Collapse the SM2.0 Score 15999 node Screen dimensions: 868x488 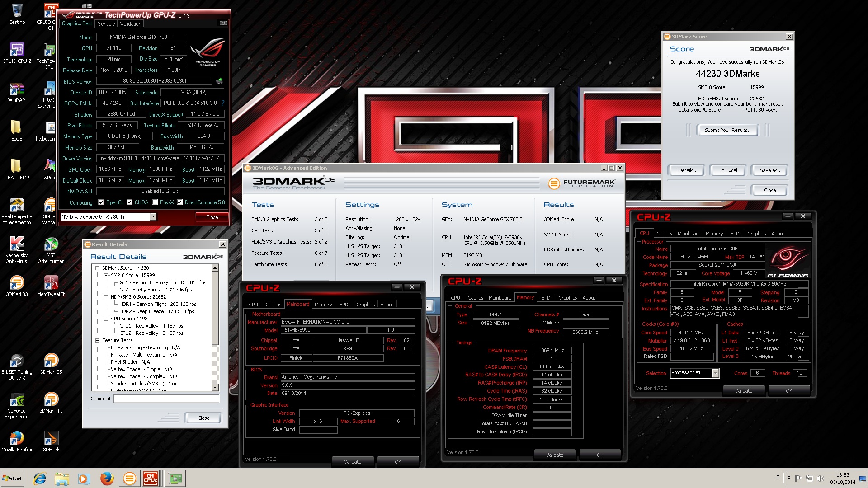pos(106,275)
